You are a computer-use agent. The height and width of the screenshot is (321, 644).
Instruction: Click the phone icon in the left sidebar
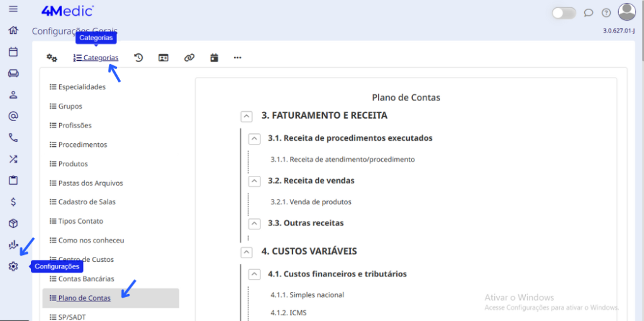click(13, 138)
